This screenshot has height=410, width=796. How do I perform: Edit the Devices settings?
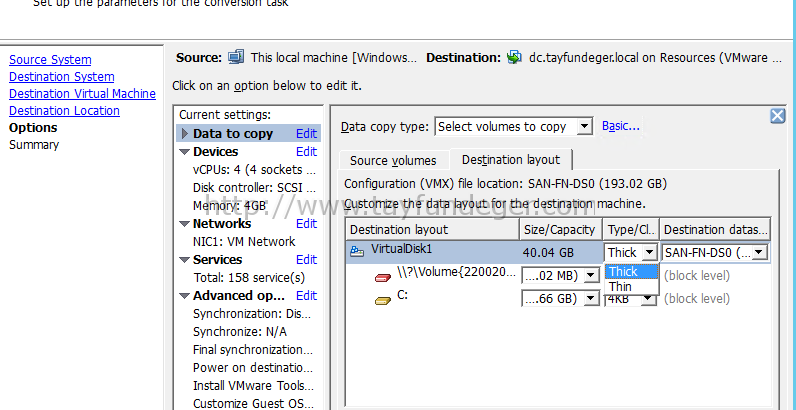(307, 152)
